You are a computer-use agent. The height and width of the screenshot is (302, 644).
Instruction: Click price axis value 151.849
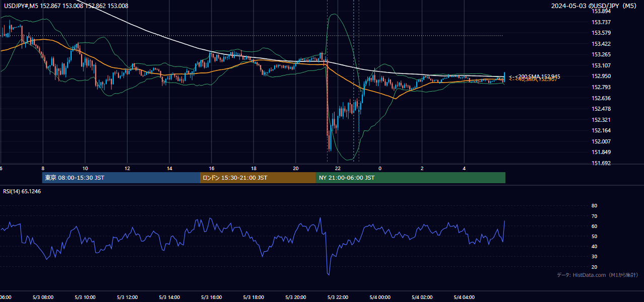pyautogui.click(x=601, y=152)
